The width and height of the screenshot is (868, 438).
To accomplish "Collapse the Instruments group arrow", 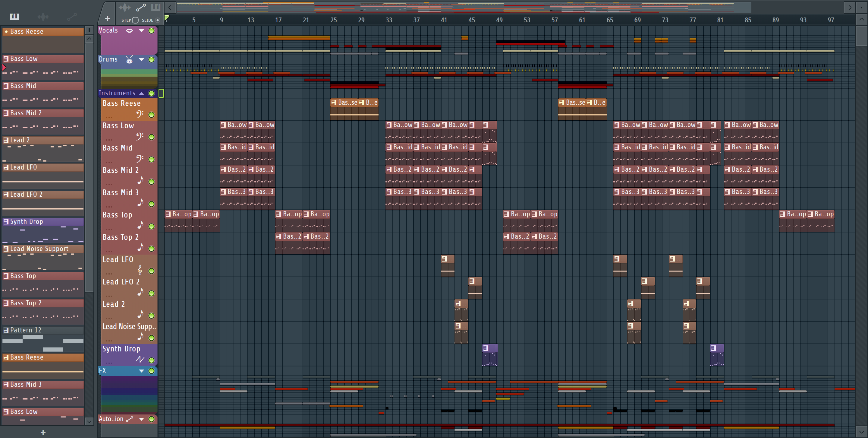I will [x=142, y=94].
